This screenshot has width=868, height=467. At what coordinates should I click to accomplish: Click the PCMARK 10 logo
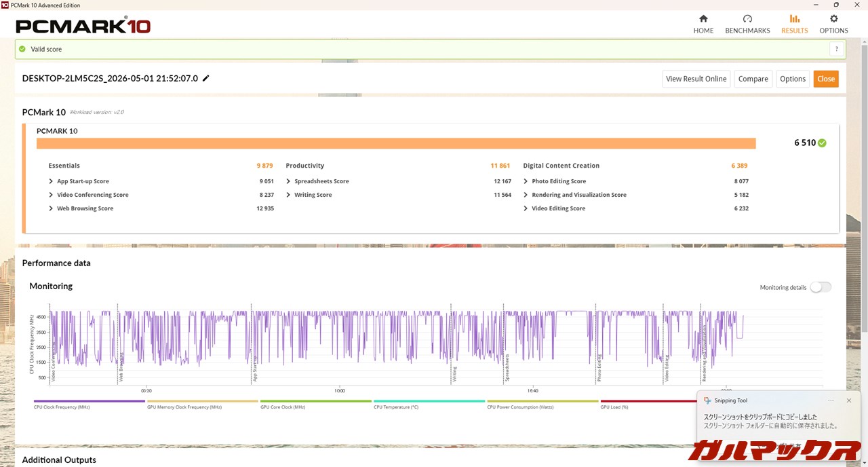(83, 26)
